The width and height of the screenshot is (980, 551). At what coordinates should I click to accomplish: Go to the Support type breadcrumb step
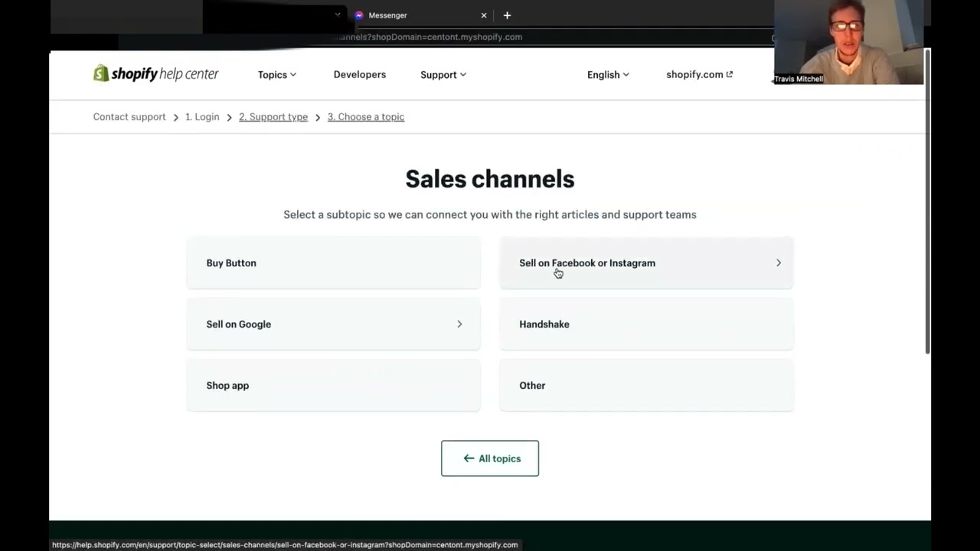point(273,117)
